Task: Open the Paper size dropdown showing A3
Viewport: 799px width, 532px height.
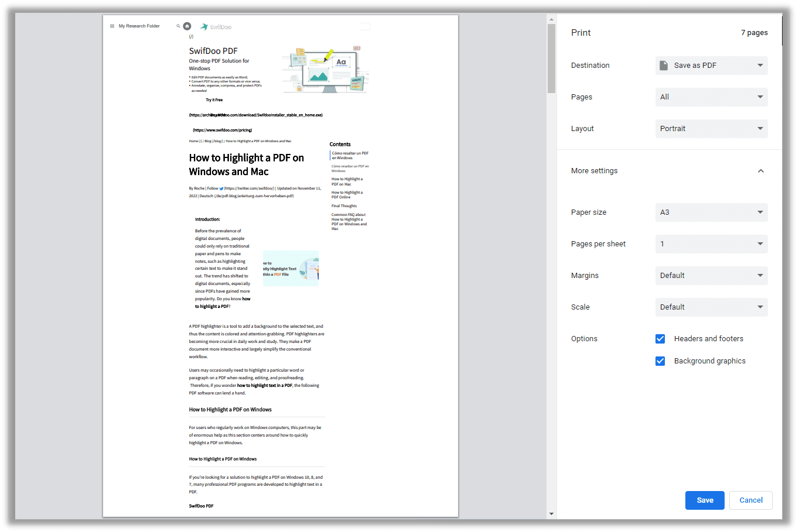Action: pos(711,212)
